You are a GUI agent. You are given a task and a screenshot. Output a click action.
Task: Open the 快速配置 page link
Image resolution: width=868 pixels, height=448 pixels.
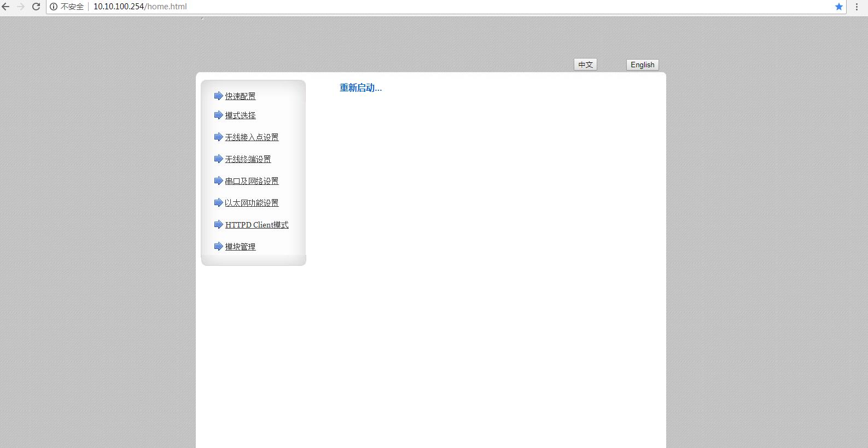click(240, 96)
